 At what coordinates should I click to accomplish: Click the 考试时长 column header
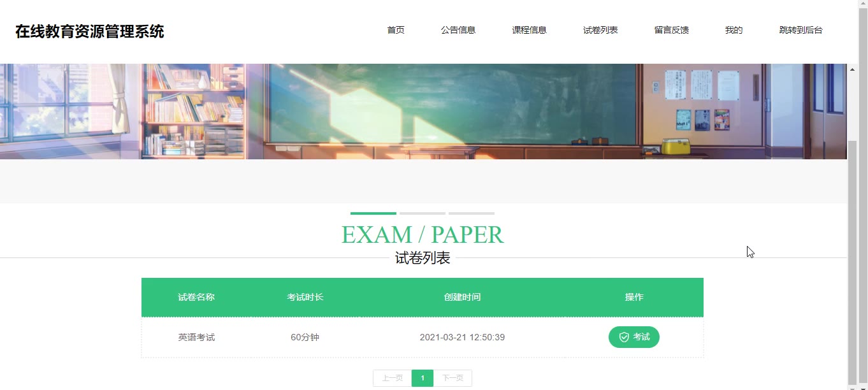point(305,297)
